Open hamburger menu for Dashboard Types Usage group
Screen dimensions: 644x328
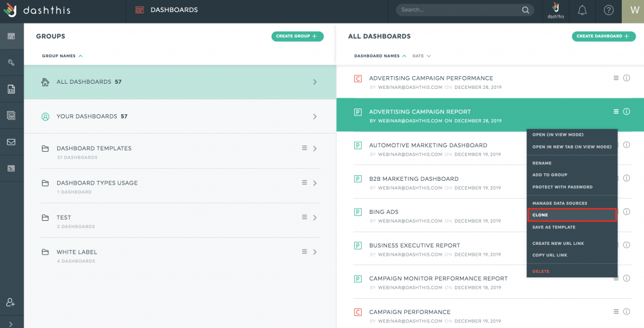pyautogui.click(x=305, y=183)
